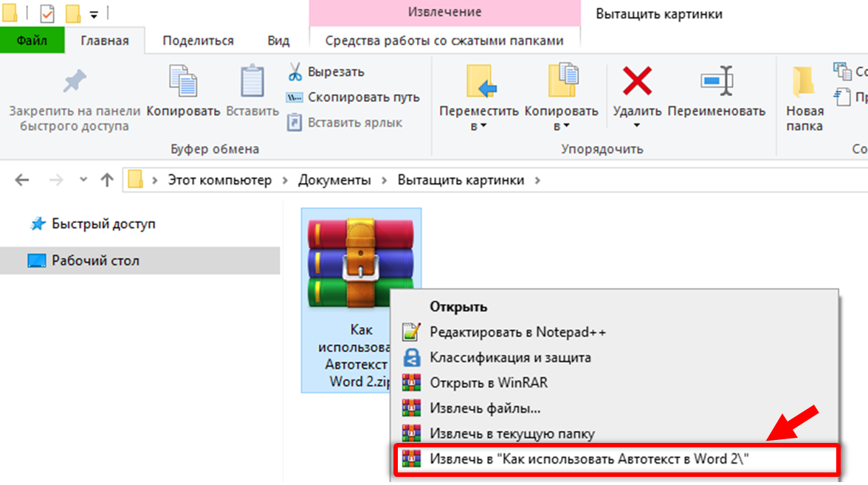868x485 pixels.
Task: Go up one folder level
Action: [x=107, y=180]
